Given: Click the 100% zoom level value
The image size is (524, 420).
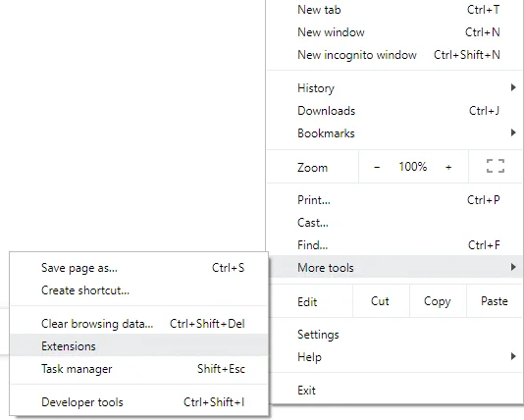Looking at the screenshot, I should click(413, 167).
